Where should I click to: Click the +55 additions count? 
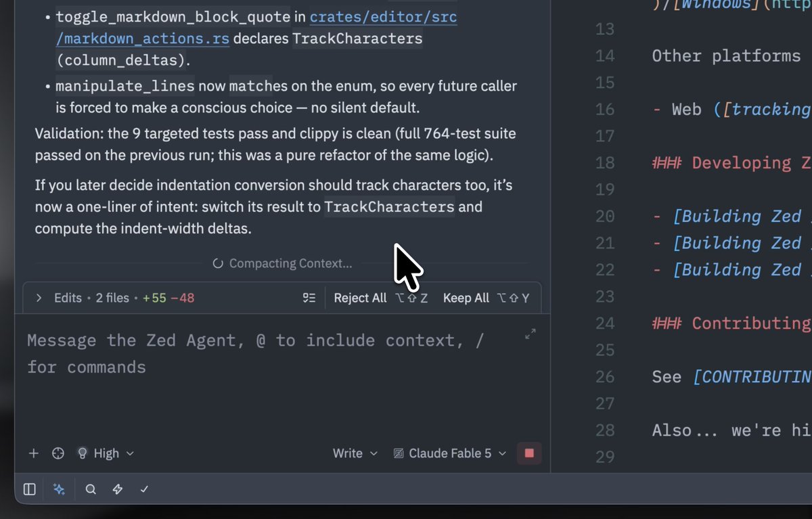pyautogui.click(x=154, y=298)
